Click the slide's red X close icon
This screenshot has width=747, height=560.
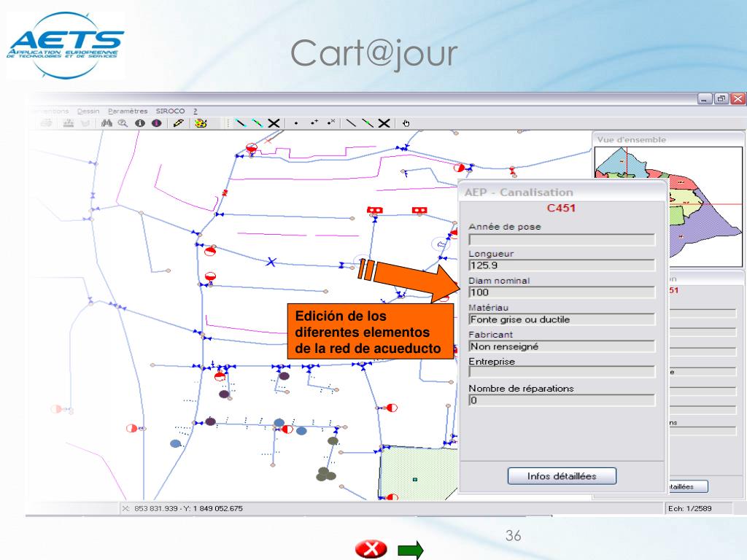[371, 548]
